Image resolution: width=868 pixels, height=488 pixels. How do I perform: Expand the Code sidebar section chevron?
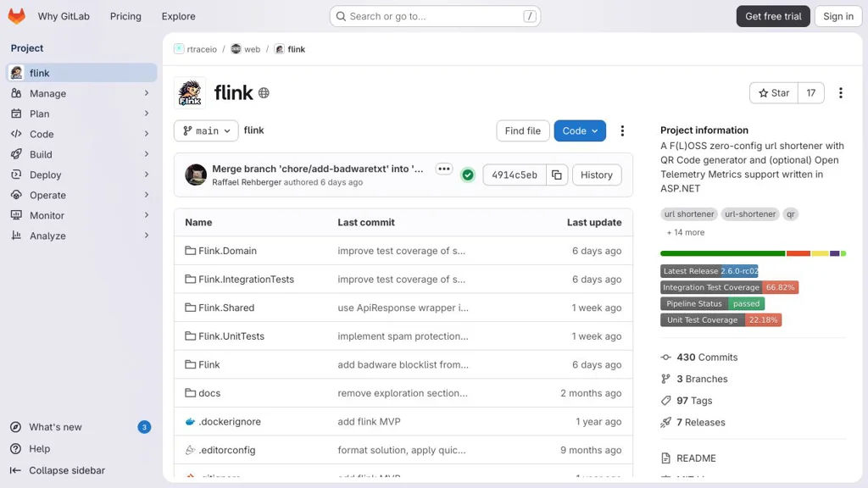(x=147, y=134)
